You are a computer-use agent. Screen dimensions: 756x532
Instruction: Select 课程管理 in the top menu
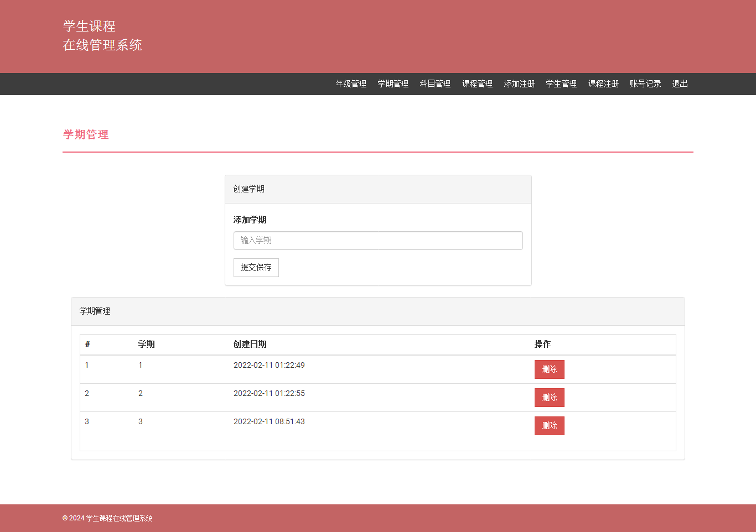click(477, 84)
